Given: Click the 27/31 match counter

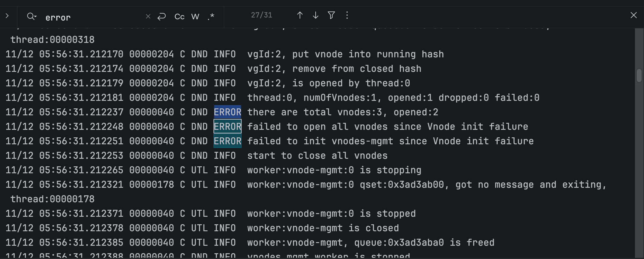Looking at the screenshot, I should [262, 15].
